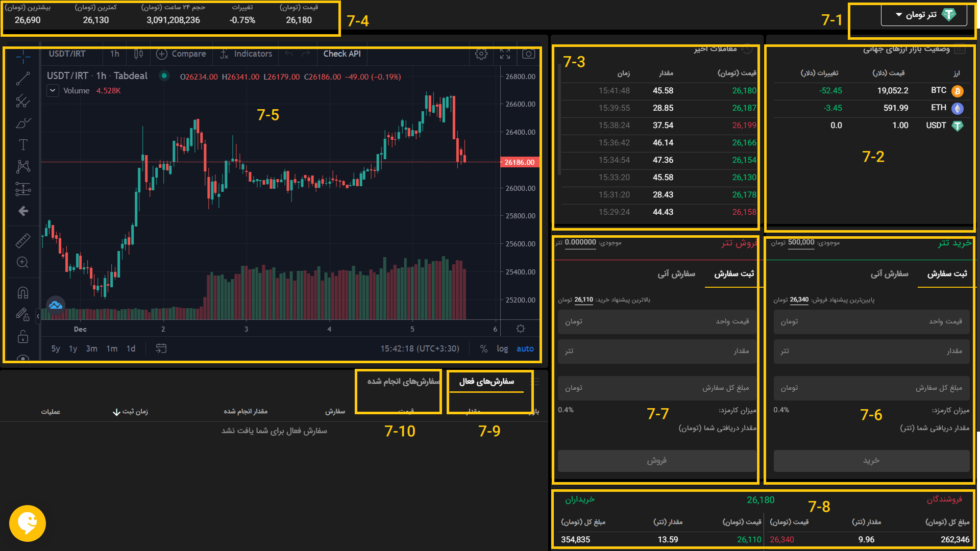Toggle log scale on chart

coord(502,348)
